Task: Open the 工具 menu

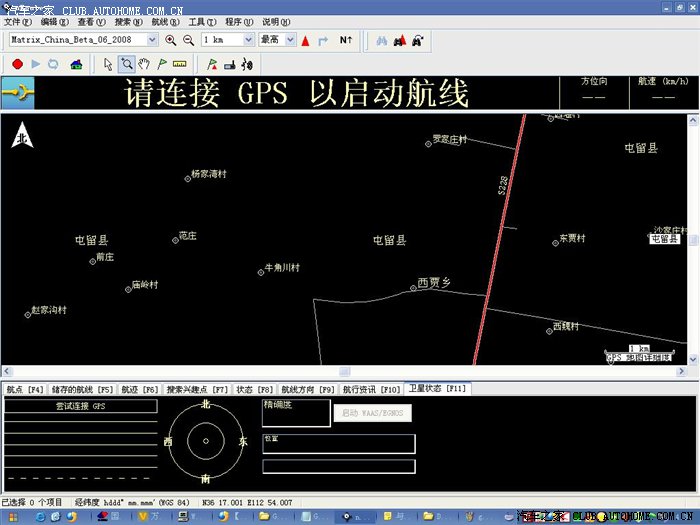Action: click(x=202, y=21)
